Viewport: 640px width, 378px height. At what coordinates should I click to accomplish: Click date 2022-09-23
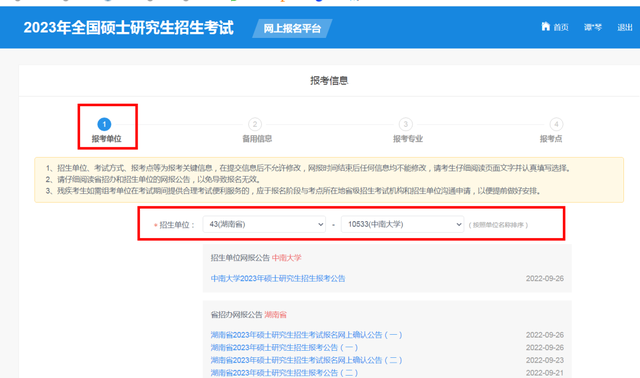(x=544, y=360)
